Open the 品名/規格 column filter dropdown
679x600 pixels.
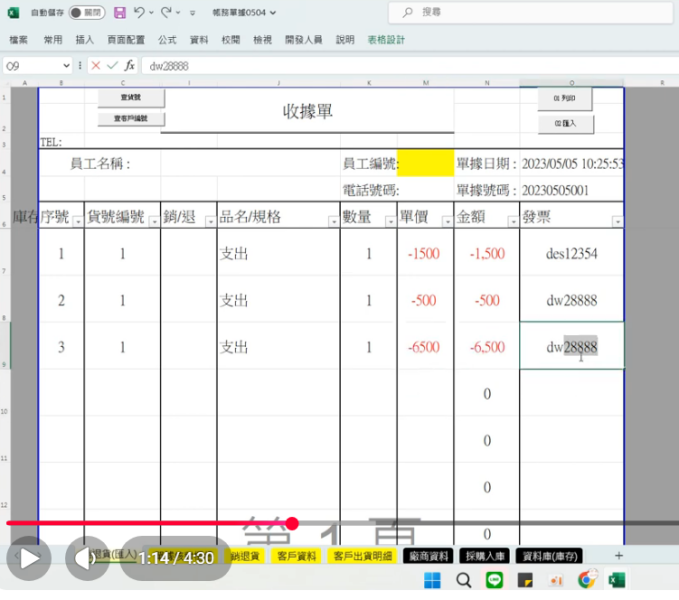pos(333,222)
